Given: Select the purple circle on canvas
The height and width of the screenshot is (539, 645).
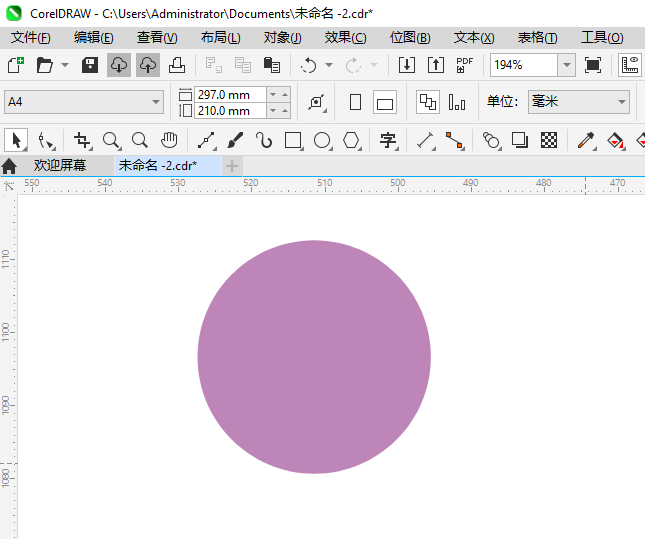Looking at the screenshot, I should (314, 357).
